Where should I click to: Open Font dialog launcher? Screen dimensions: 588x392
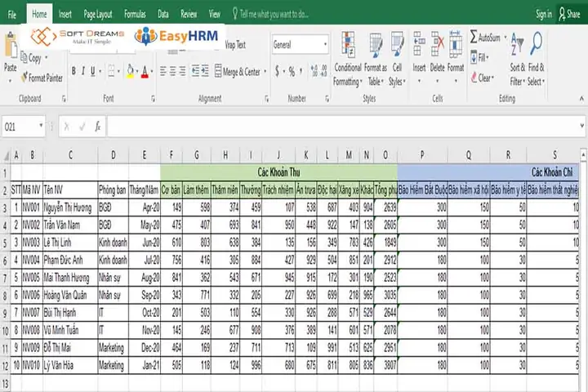click(x=153, y=99)
